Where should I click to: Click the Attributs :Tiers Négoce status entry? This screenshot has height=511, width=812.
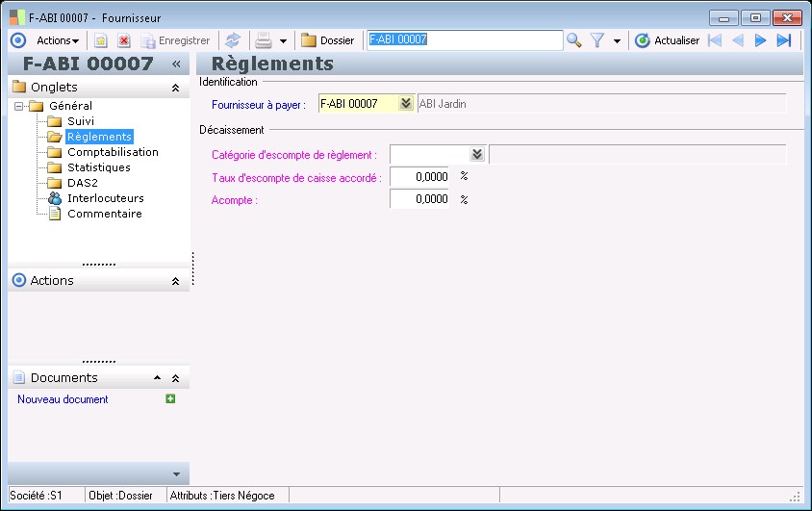click(x=222, y=496)
